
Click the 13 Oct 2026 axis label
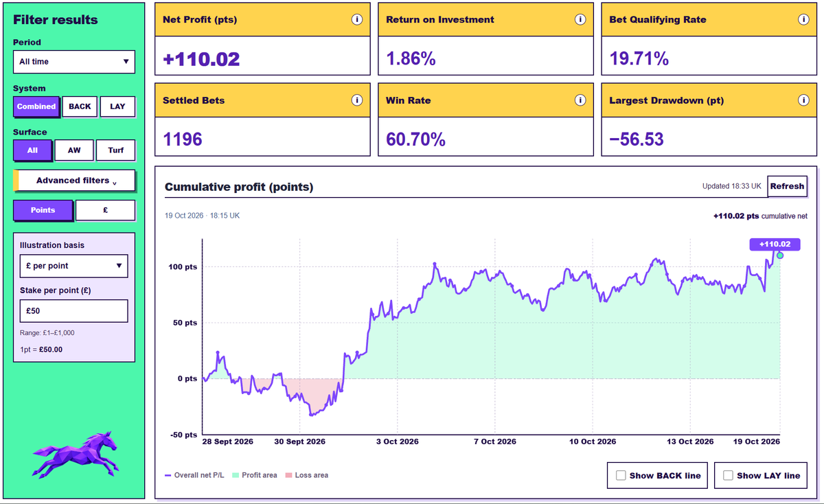pyautogui.click(x=690, y=442)
